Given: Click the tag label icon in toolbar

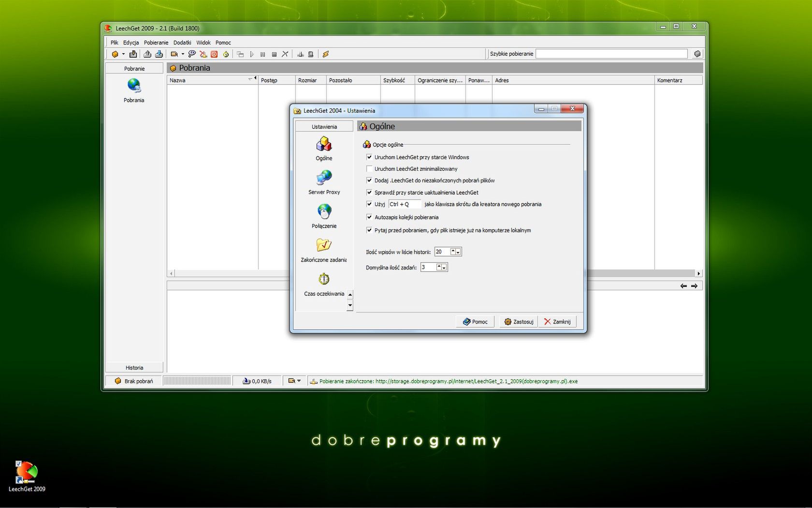Looking at the screenshot, I should [x=174, y=54].
